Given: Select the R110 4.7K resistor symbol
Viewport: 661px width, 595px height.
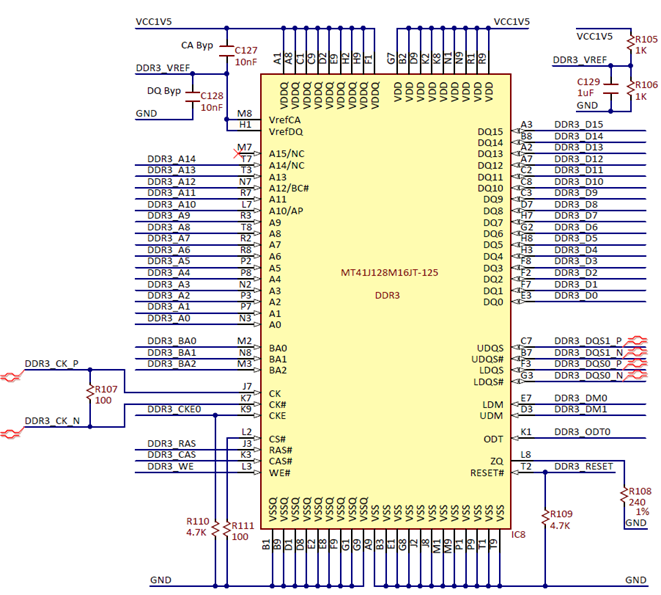Looking at the screenshot, I should tap(215, 528).
